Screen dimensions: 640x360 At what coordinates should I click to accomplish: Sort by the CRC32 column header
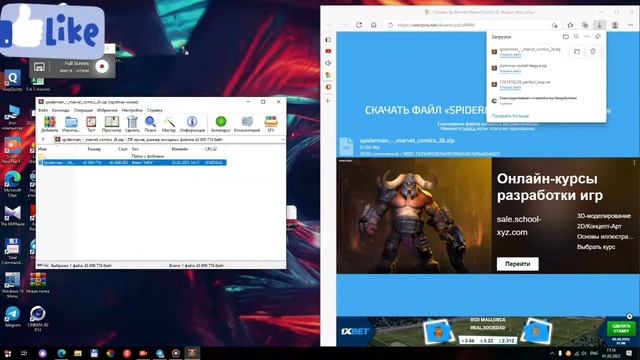coord(211,149)
